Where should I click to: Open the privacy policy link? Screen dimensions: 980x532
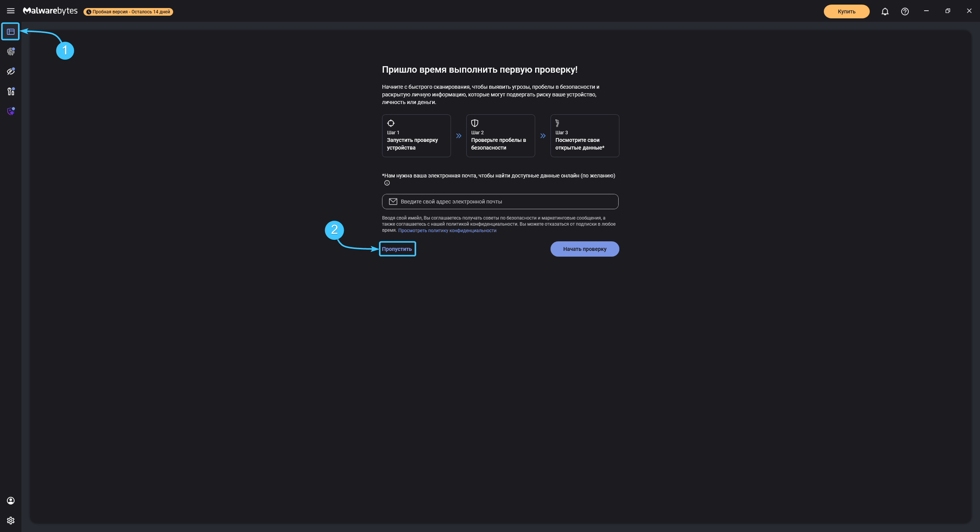click(x=447, y=231)
